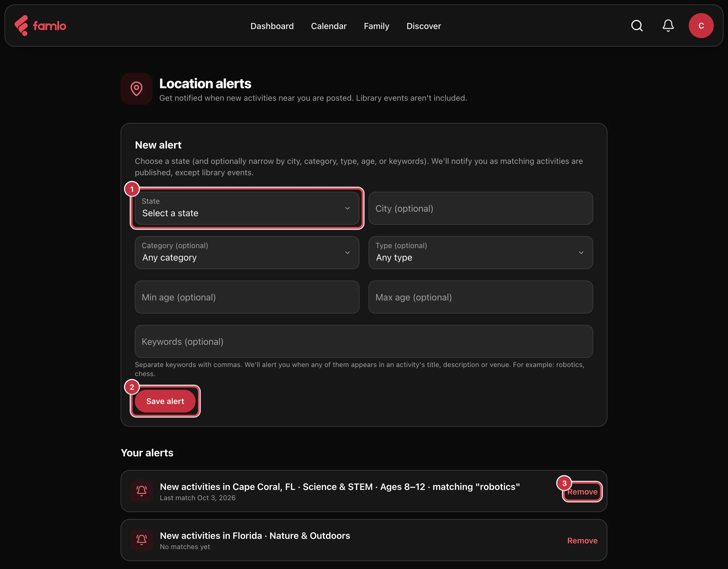The width and height of the screenshot is (728, 569).
Task: Click the bell icon on Florida Nature alert
Action: pos(141,540)
